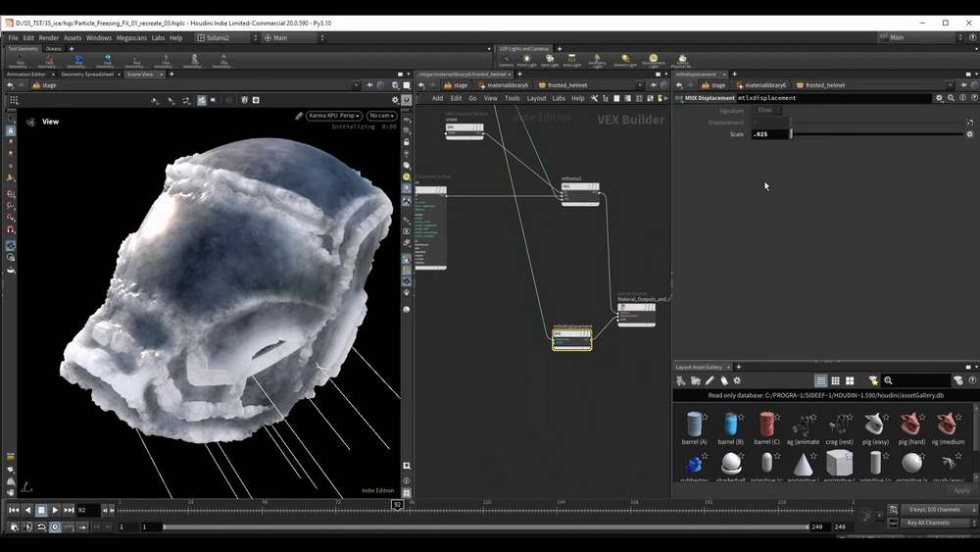Click the Scale value field .025

[x=770, y=134]
